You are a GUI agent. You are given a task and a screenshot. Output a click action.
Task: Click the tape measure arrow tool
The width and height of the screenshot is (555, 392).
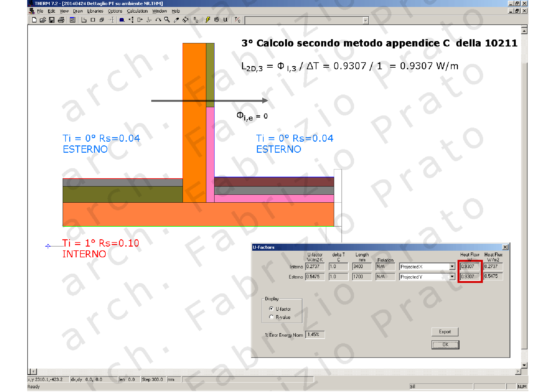pyautogui.click(x=111, y=20)
